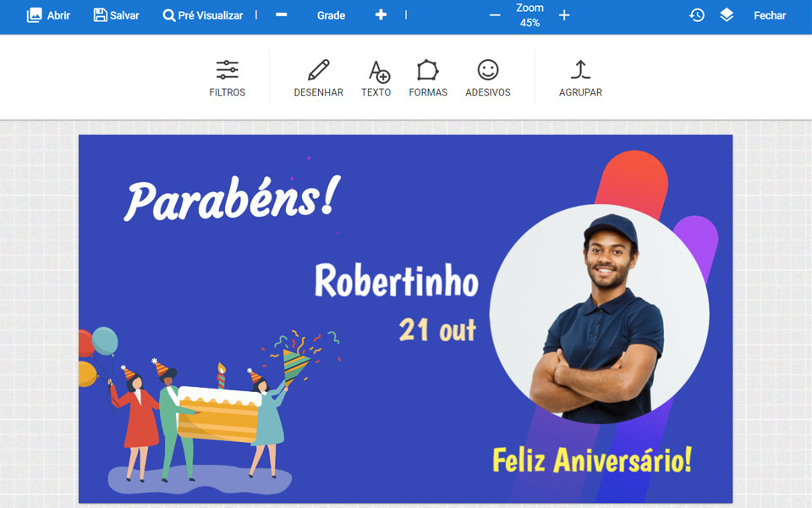812x508 pixels.
Task: Add text with the Texto tool
Action: point(376,79)
